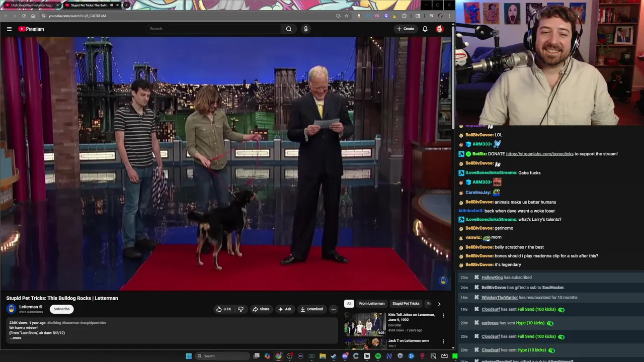
Task: Open more actions ellipsis beside Download
Action: coord(333,309)
